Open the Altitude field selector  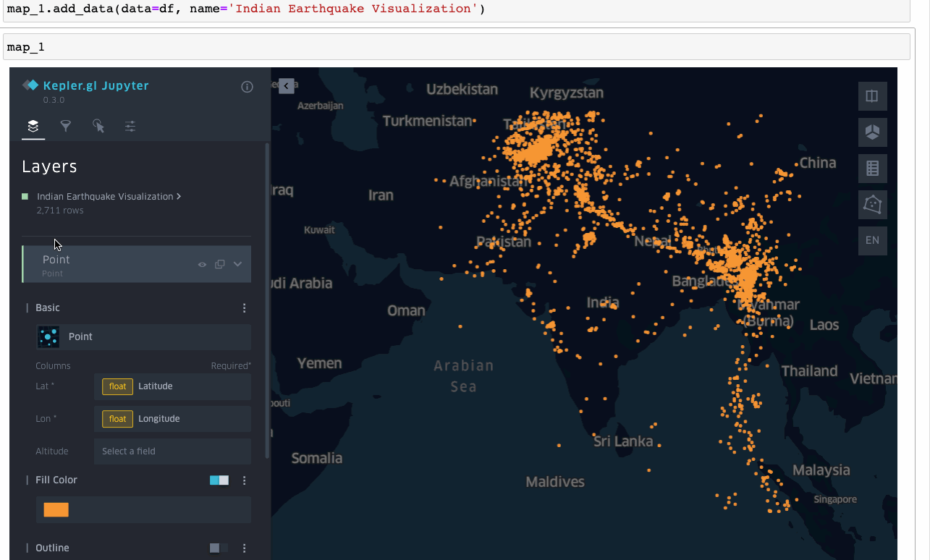(x=172, y=451)
